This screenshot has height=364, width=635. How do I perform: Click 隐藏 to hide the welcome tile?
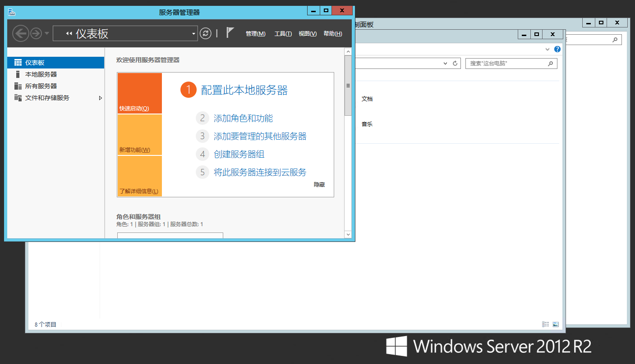[319, 185]
